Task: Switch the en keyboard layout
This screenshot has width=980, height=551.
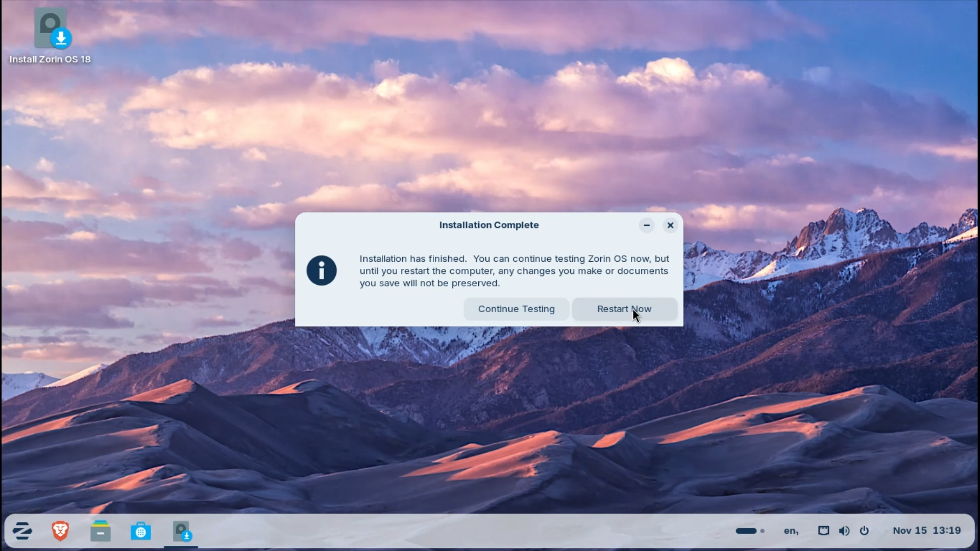Action: click(790, 531)
